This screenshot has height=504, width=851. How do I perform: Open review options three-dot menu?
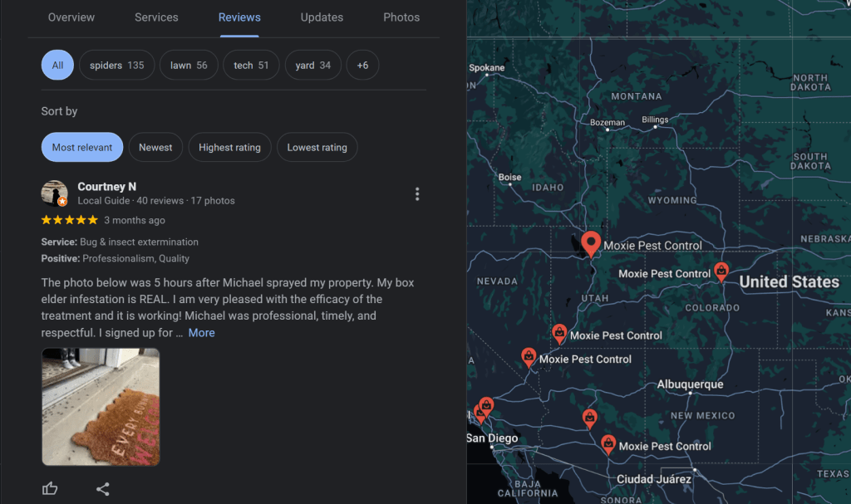(417, 194)
